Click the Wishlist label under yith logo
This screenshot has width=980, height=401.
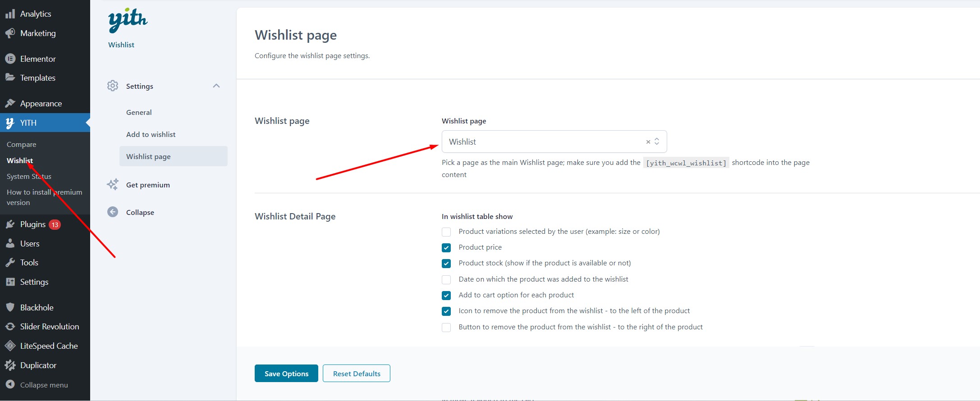click(121, 45)
